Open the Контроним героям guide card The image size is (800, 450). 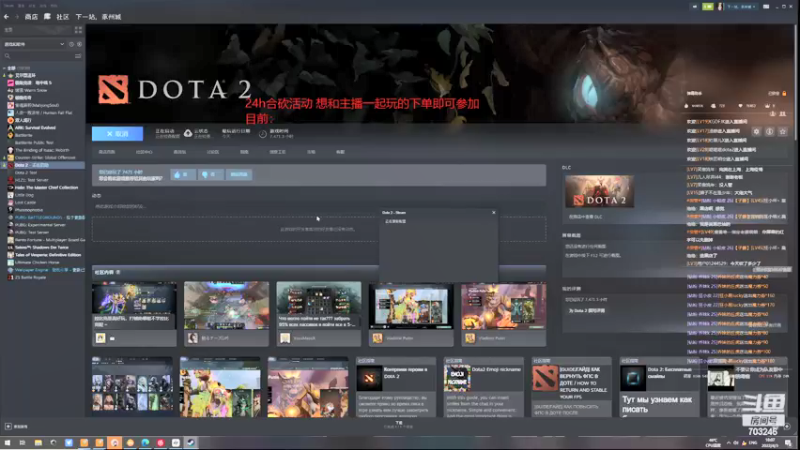(x=396, y=387)
